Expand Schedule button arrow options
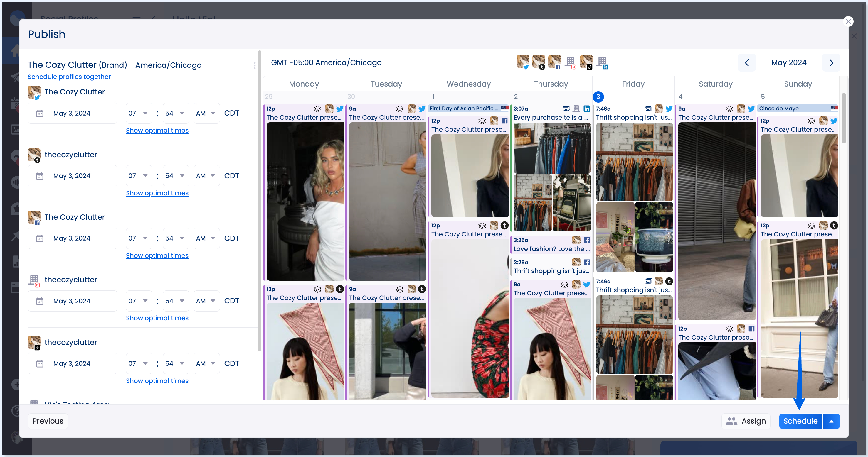868x457 pixels. (x=831, y=421)
